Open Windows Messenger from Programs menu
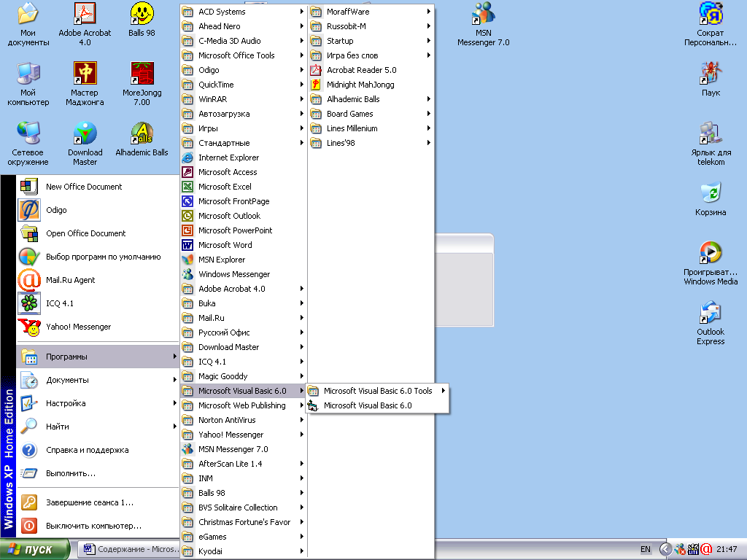Image resolution: width=747 pixels, height=560 pixels. click(244, 274)
